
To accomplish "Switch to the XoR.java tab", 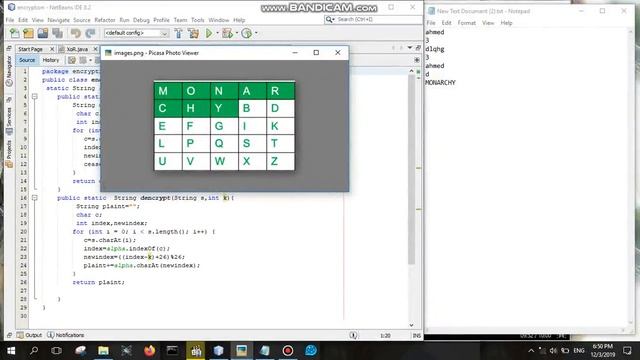I will coord(77,49).
